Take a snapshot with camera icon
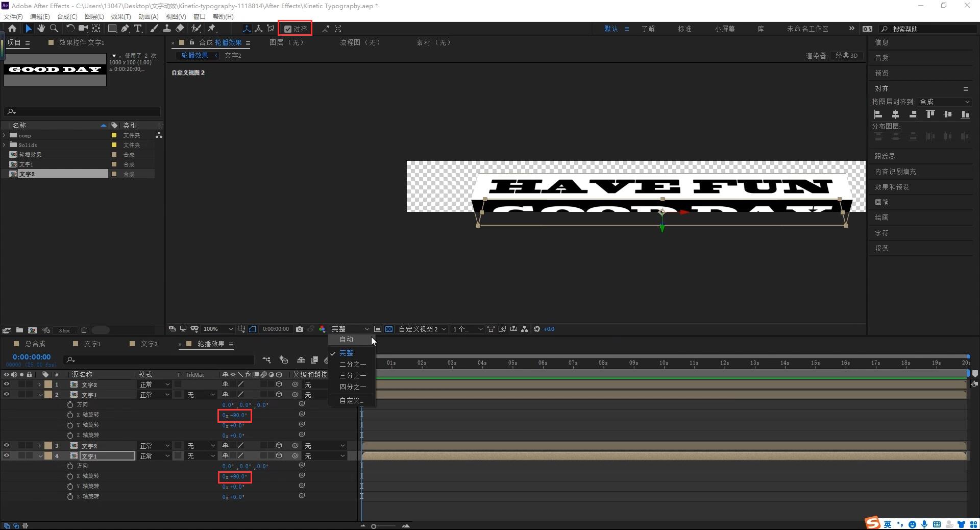Viewport: 980px width, 530px height. [300, 329]
